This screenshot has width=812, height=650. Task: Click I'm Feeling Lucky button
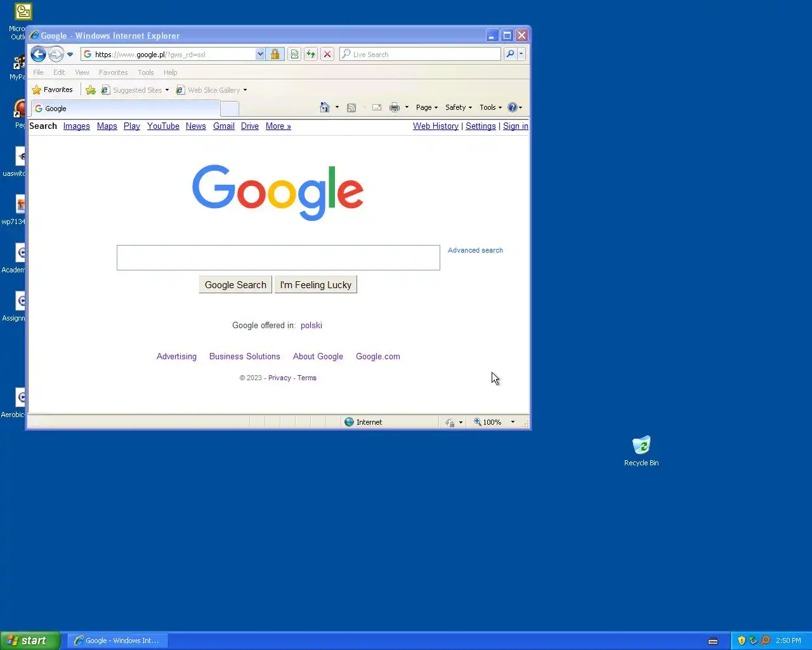coord(316,285)
